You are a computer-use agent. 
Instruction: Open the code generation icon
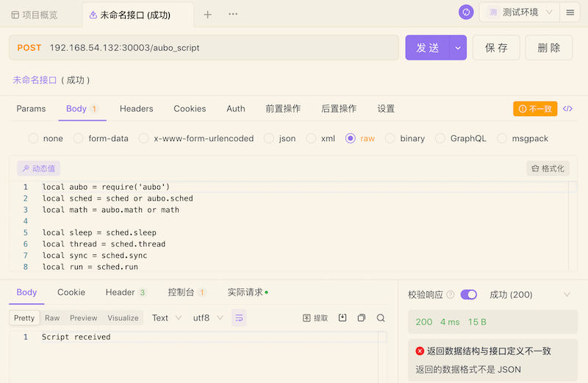tap(567, 109)
